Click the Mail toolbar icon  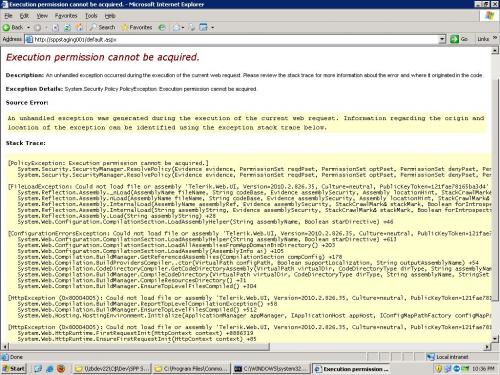[x=176, y=27]
